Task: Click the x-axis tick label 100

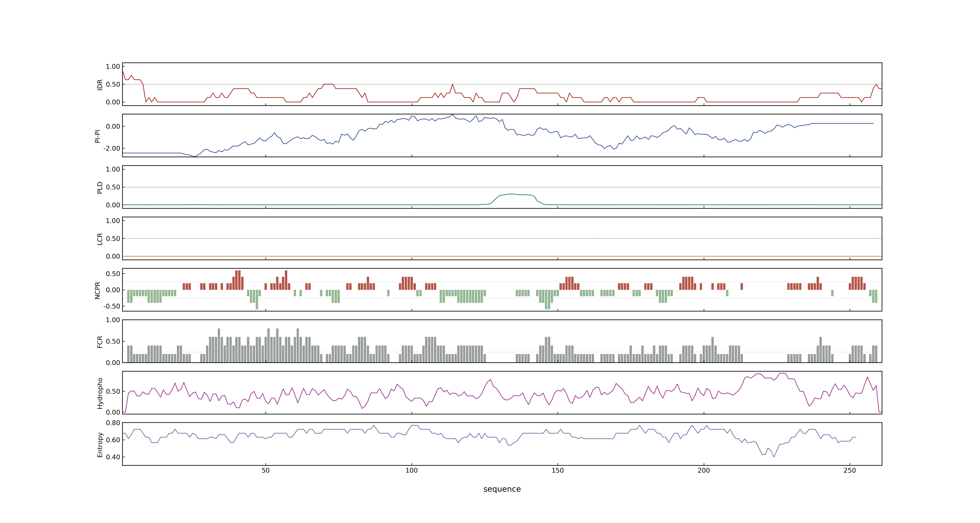Action: (412, 470)
